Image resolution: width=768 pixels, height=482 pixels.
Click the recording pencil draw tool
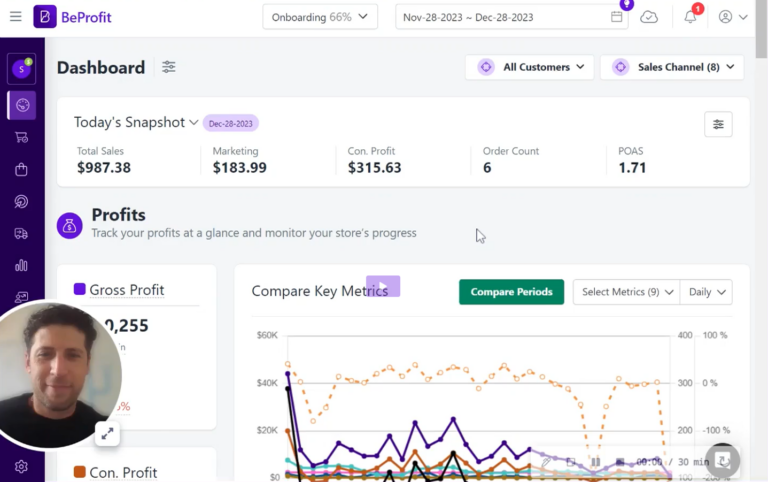(546, 462)
